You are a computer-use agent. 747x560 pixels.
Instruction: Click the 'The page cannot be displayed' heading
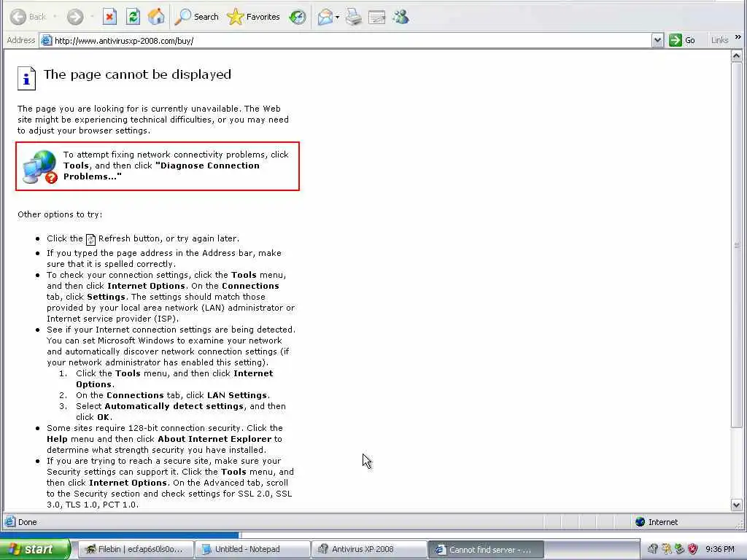pyautogui.click(x=137, y=75)
